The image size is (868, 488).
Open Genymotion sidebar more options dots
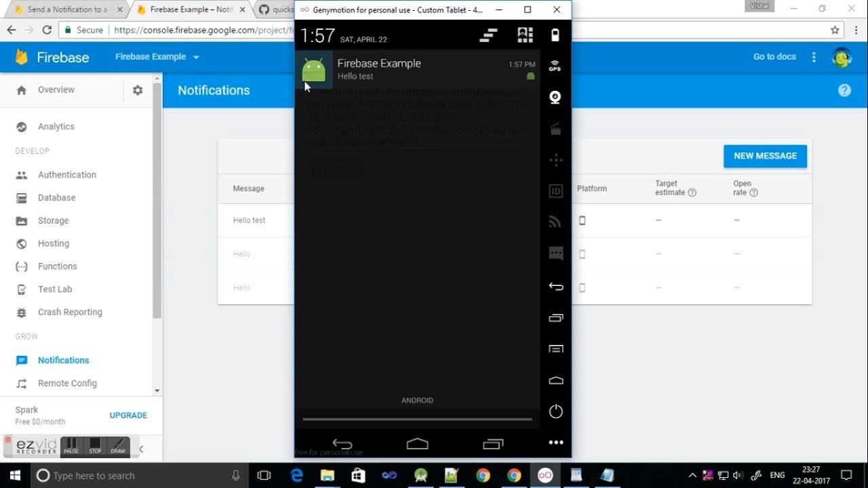point(555,443)
